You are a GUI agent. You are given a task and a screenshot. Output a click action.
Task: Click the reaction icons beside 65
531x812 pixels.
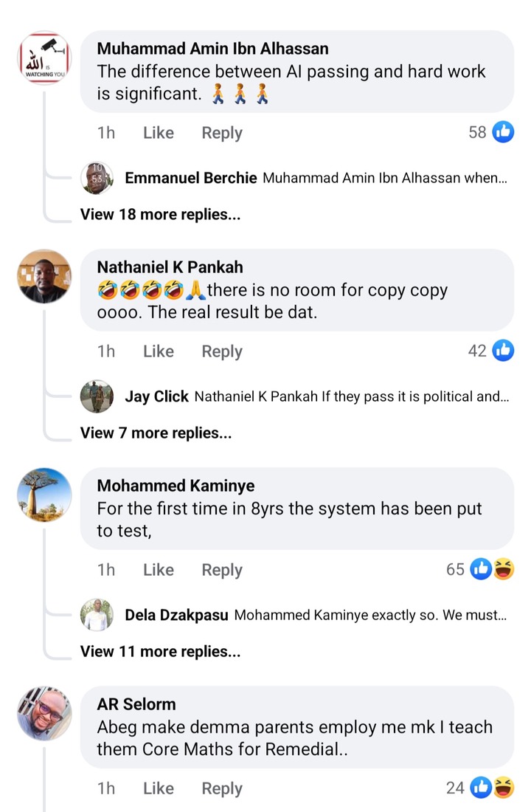click(x=493, y=569)
